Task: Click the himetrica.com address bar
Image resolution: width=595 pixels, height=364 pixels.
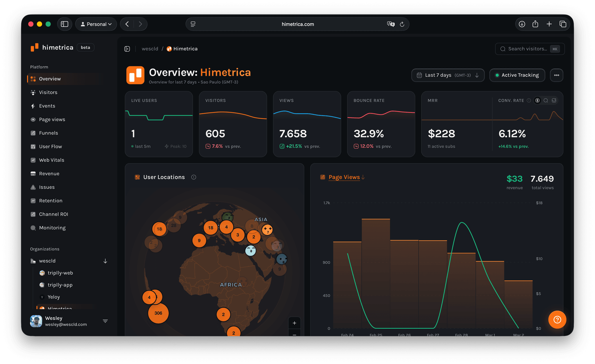Action: [x=297, y=24]
